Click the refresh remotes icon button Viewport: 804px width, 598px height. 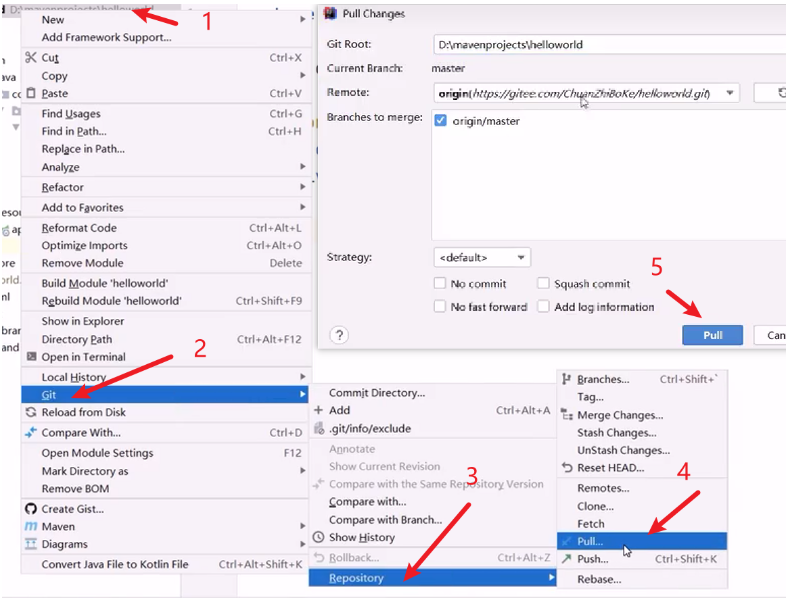click(x=770, y=93)
